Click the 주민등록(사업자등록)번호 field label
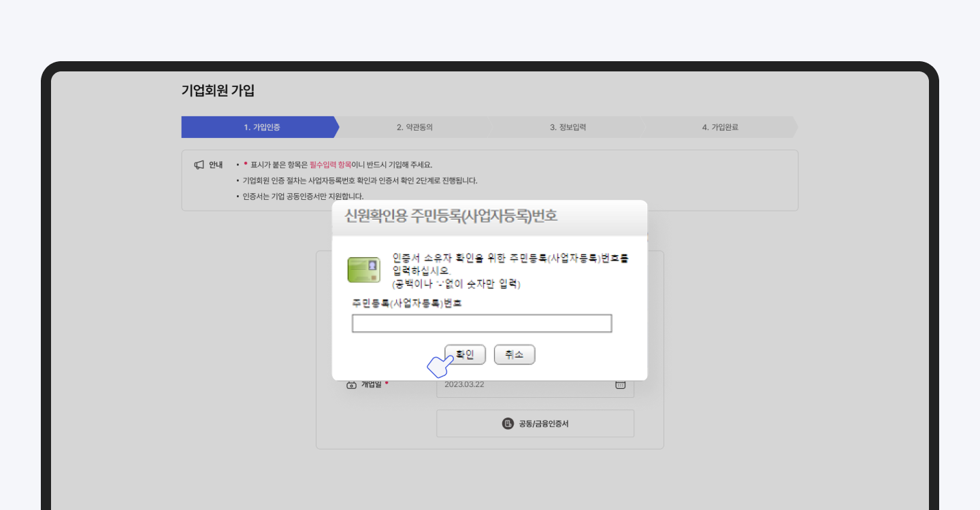This screenshot has width=980, height=510. pyautogui.click(x=407, y=303)
